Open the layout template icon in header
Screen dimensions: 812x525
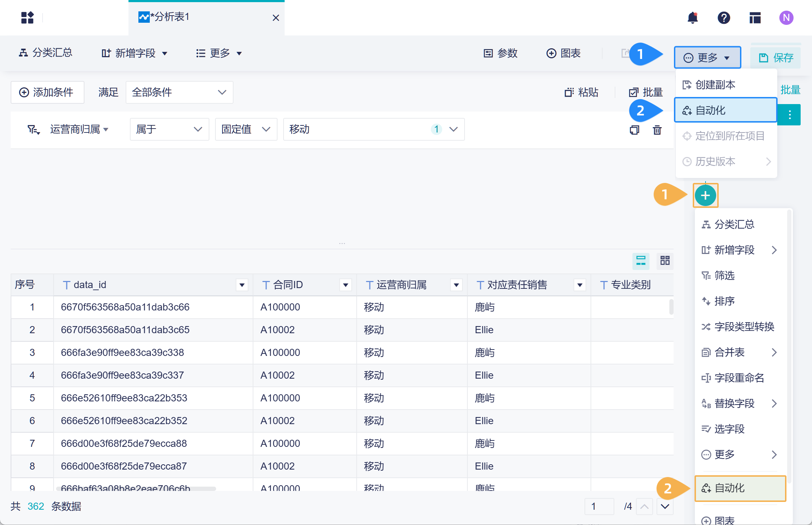(755, 18)
